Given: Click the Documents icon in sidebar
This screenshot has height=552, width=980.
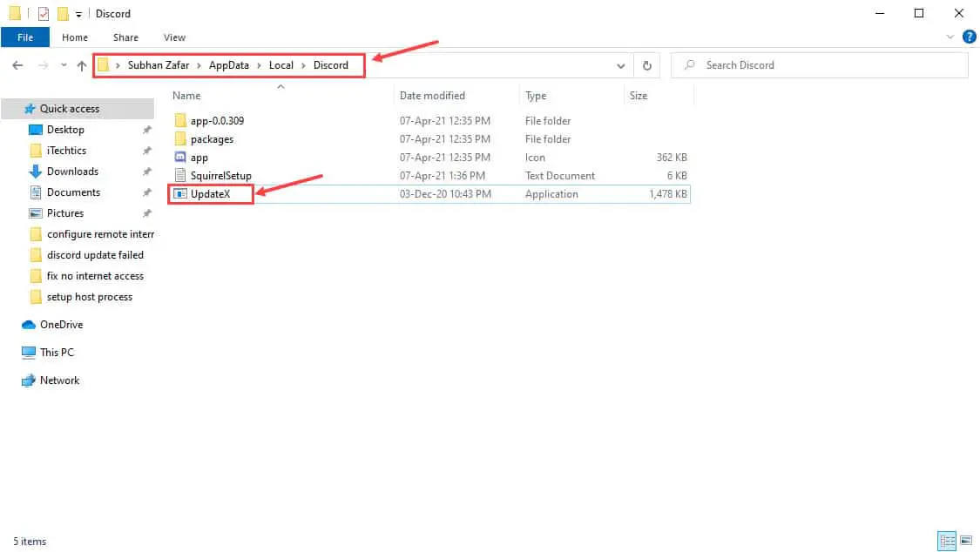Looking at the screenshot, I should (36, 192).
